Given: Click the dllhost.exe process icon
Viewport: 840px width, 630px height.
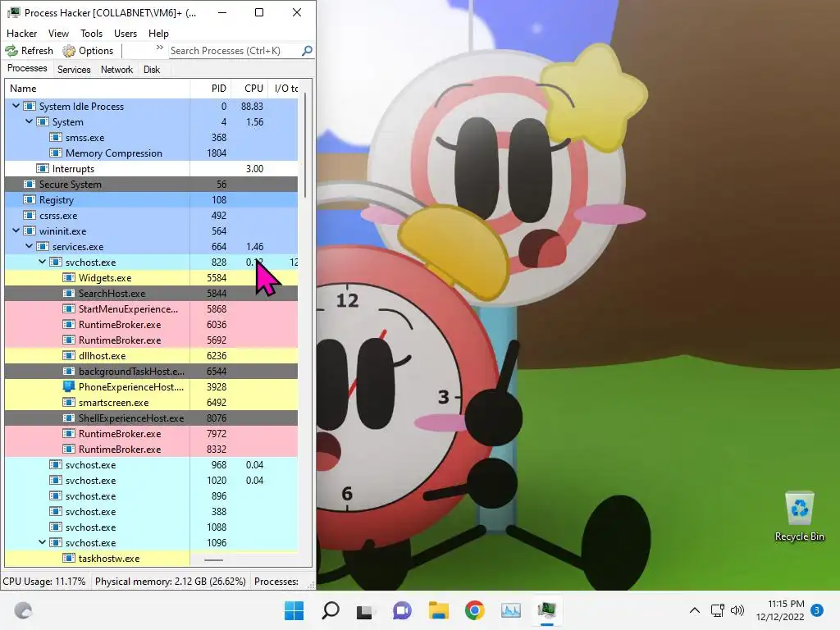Looking at the screenshot, I should coord(69,356).
